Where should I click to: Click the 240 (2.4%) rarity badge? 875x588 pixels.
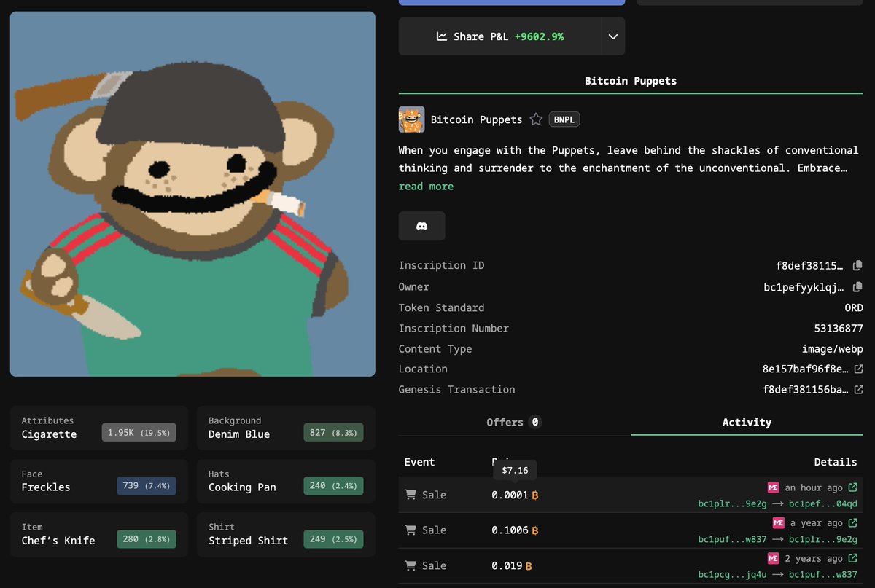pyautogui.click(x=333, y=486)
